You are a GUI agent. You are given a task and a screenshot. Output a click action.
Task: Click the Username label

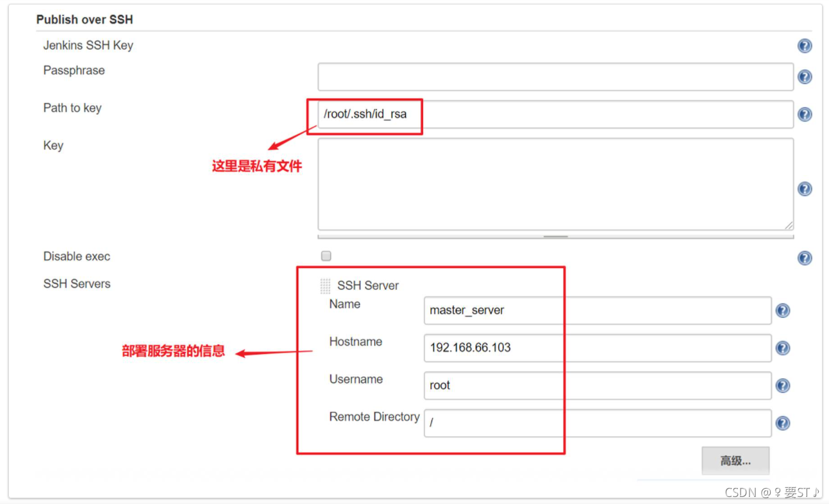tap(356, 379)
